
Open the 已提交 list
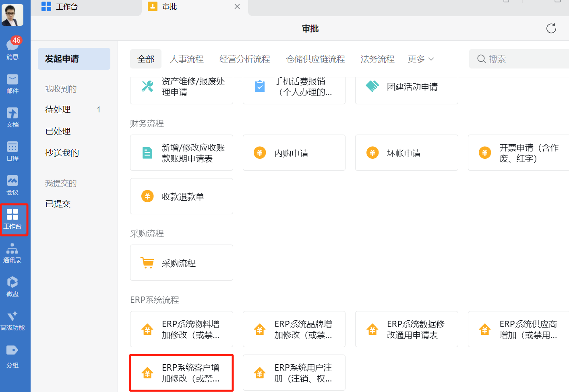click(74, 204)
